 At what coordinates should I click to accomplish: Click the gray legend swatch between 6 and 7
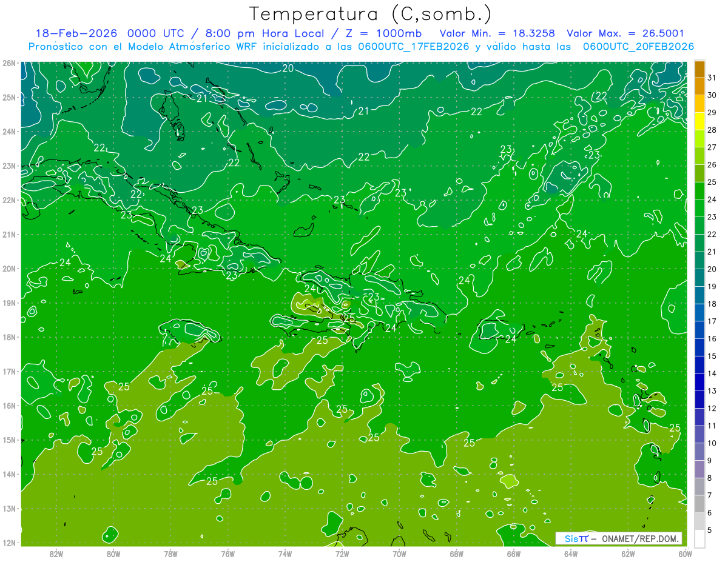[x=699, y=504]
